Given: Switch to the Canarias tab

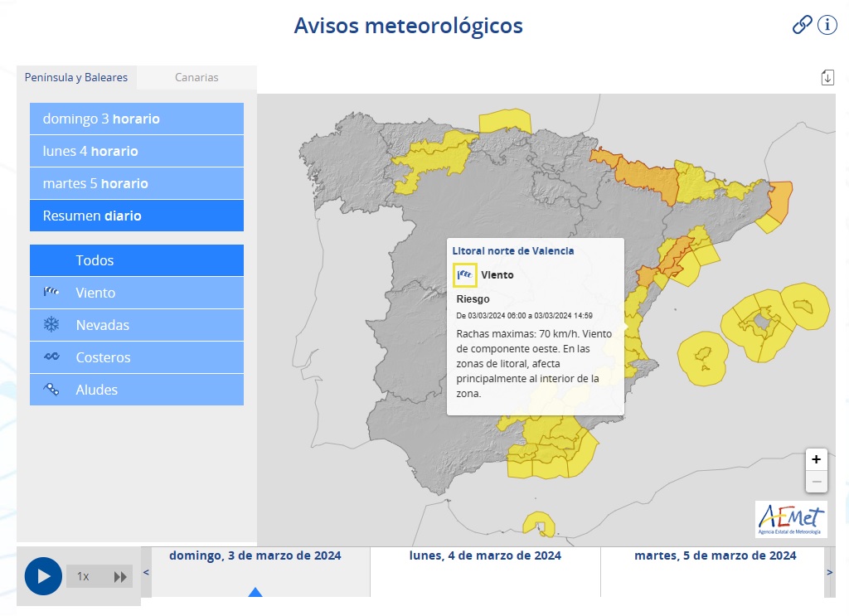Looking at the screenshot, I should (x=196, y=77).
